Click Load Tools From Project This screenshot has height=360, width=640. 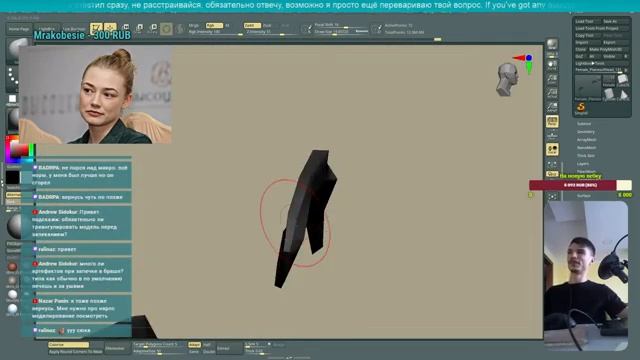[x=601, y=29]
